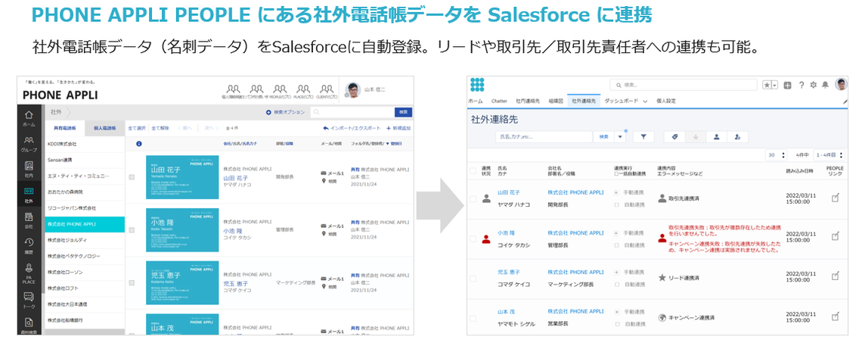Check the 山田 花子 row checkbox in Salesforce
The image size is (868, 346).
coord(473,198)
